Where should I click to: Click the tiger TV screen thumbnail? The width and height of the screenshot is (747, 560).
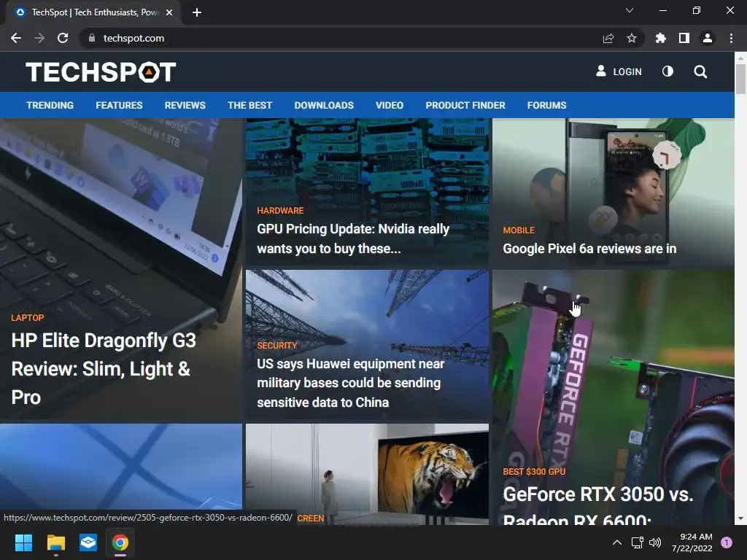coord(367,474)
